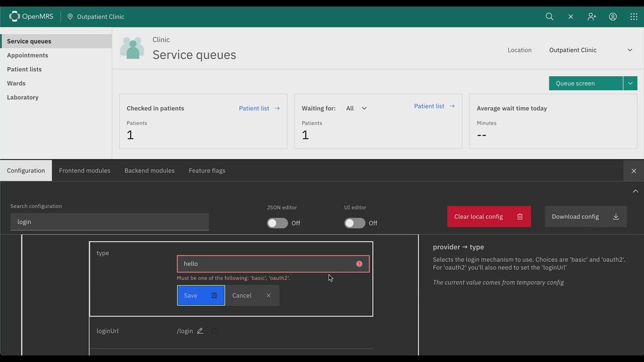Click the add patient icon
Image resolution: width=644 pixels, height=362 pixels.
592,17
